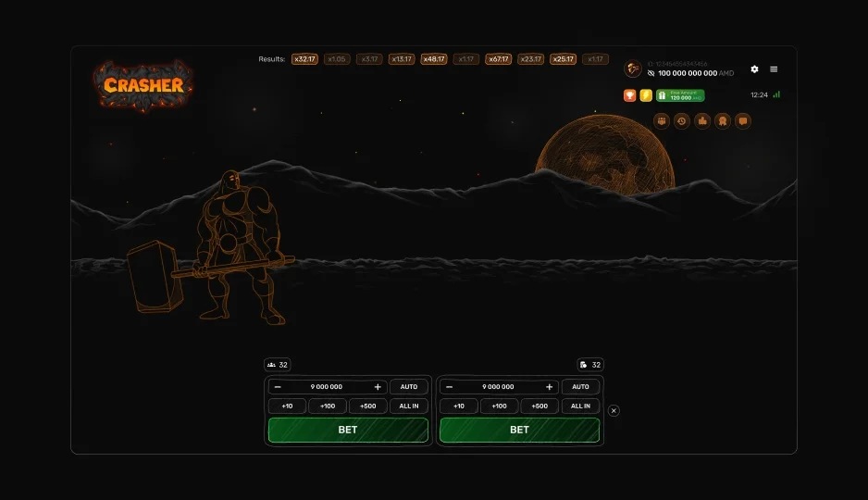Increase left bet amount with plus

click(378, 387)
